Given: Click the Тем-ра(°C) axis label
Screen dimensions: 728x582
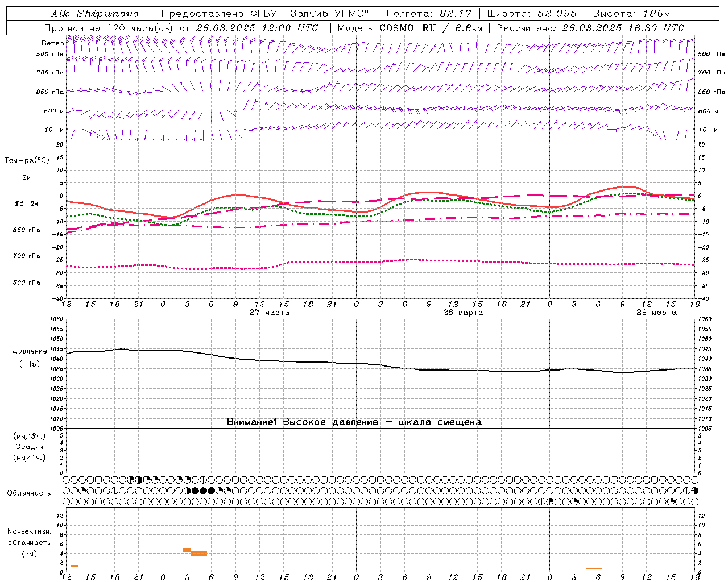Looking at the screenshot, I should pos(27,161).
